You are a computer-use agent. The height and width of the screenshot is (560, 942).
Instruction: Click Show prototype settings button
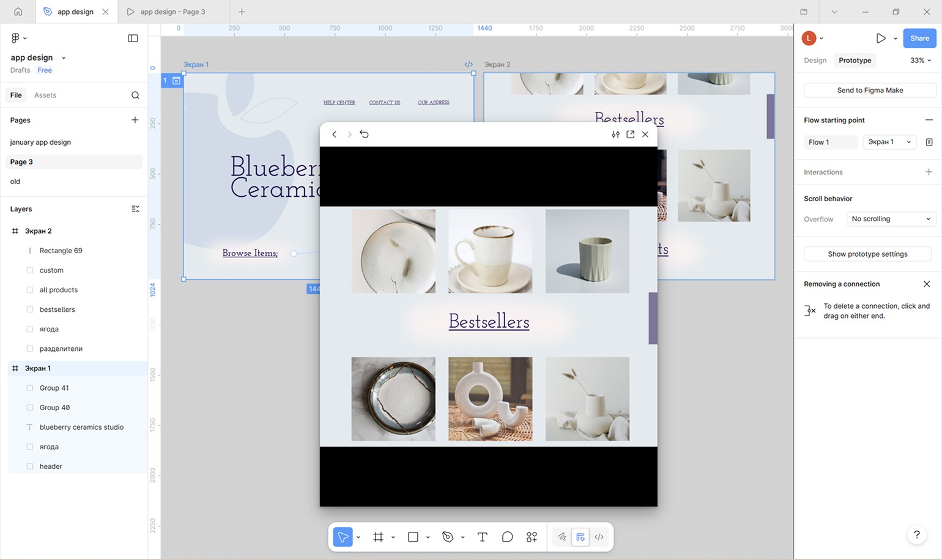(867, 254)
